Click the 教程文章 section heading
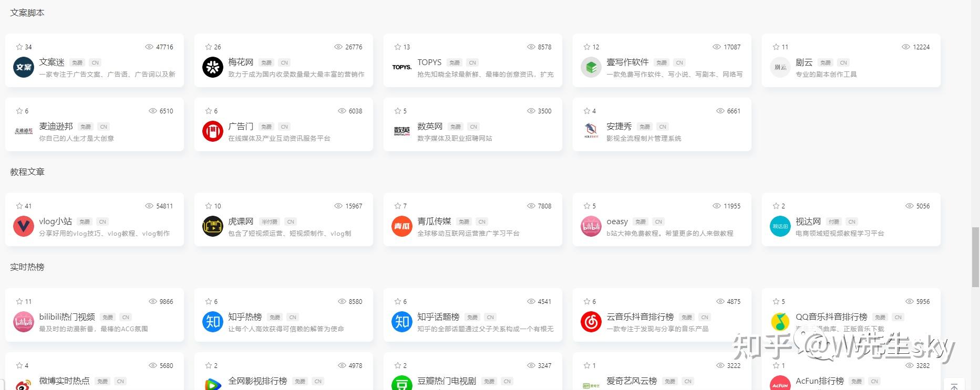980x390 pixels. (x=27, y=172)
